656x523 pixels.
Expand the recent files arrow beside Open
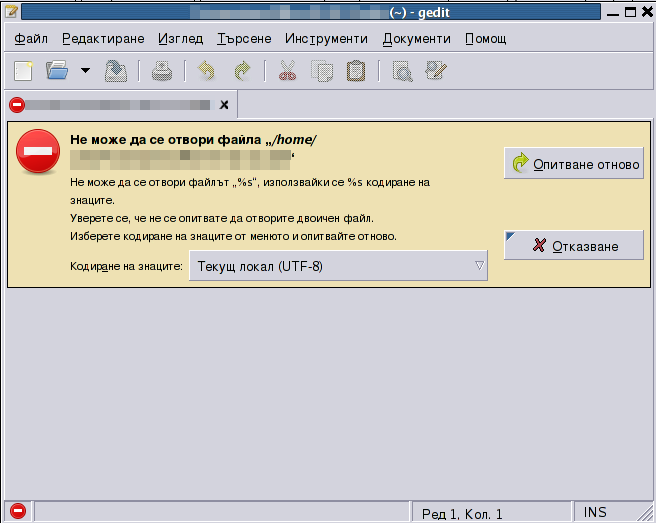pyautogui.click(x=84, y=71)
